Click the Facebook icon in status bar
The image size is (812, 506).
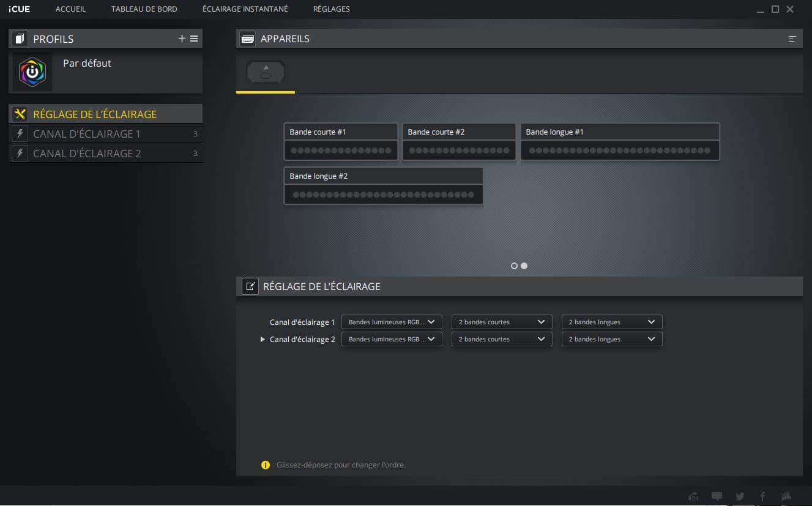(x=762, y=496)
